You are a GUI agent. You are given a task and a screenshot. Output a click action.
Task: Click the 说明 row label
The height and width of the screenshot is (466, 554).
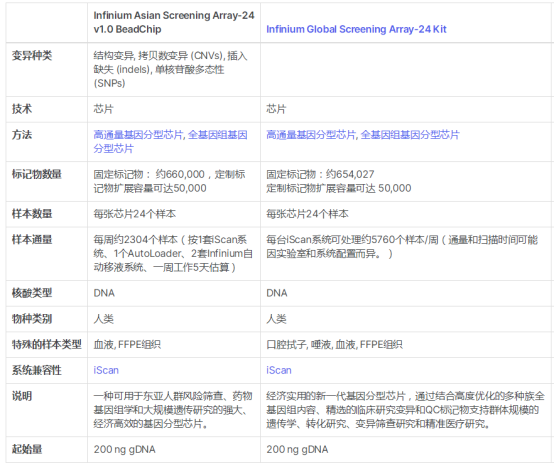(x=22, y=396)
